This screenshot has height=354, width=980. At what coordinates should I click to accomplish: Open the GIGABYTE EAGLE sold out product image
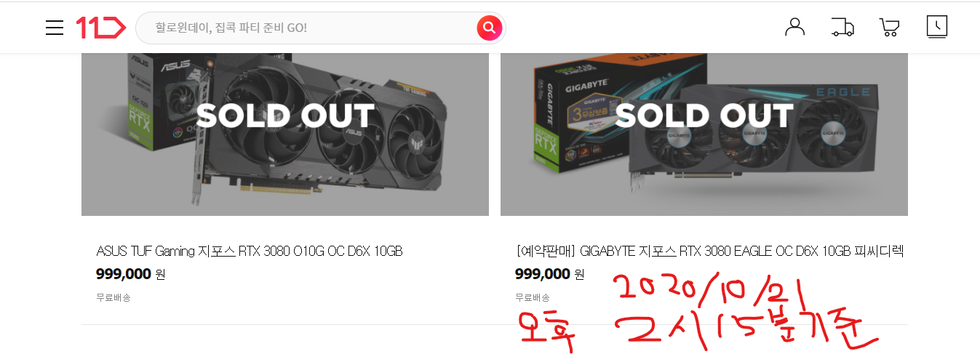click(x=704, y=134)
